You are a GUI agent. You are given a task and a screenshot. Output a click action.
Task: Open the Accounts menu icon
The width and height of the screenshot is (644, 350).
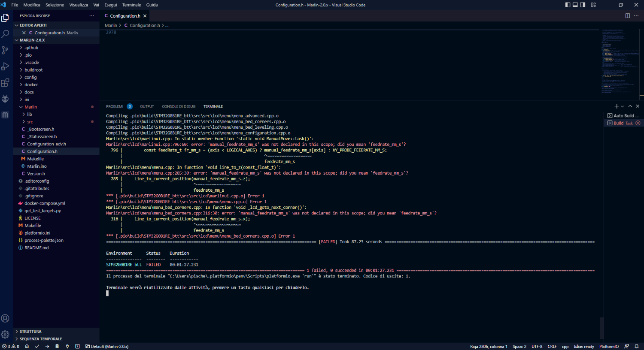point(5,318)
